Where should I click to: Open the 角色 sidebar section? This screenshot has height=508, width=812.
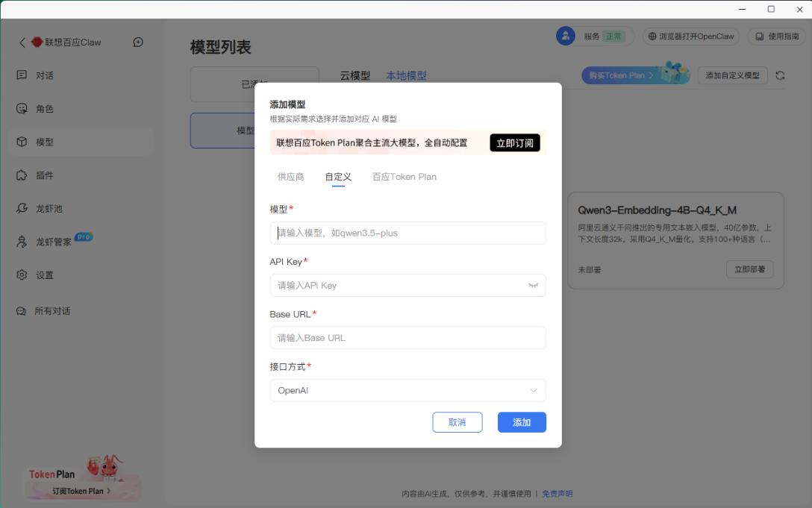coord(82,109)
